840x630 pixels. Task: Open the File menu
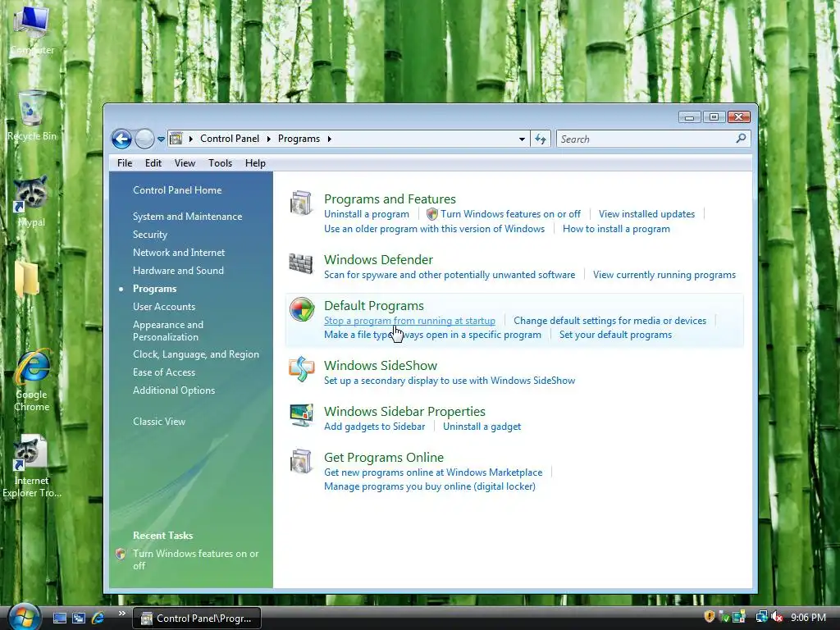click(125, 163)
